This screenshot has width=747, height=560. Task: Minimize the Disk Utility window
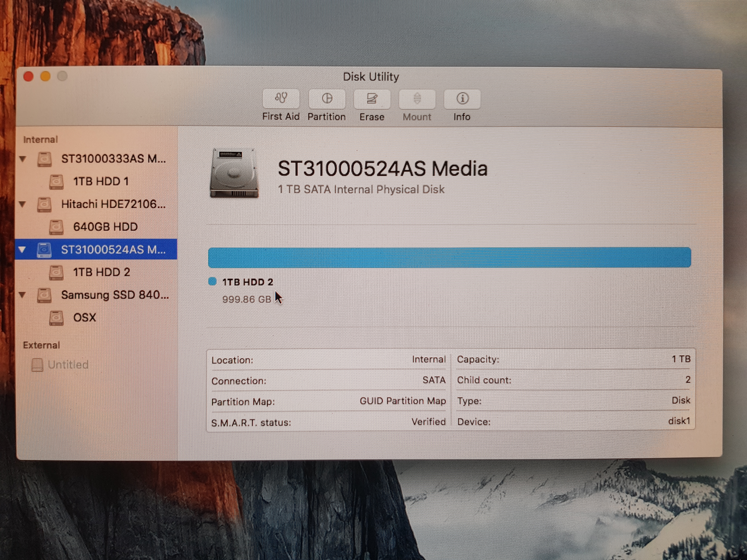(45, 76)
